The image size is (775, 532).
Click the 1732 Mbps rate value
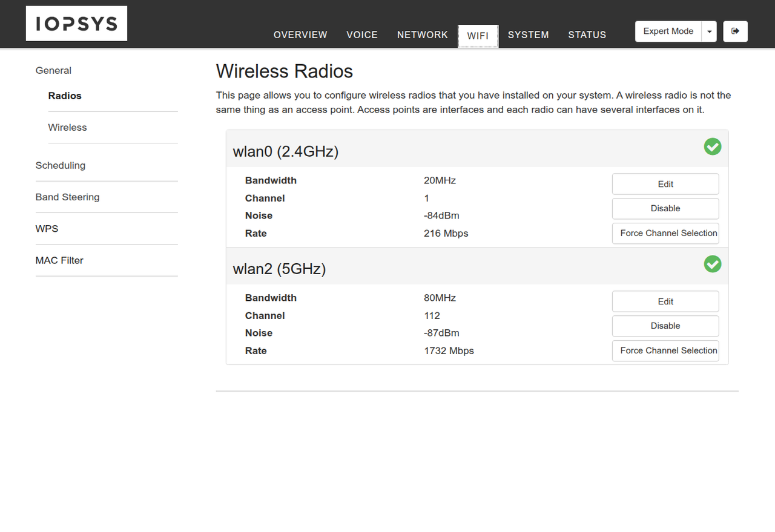449,350
